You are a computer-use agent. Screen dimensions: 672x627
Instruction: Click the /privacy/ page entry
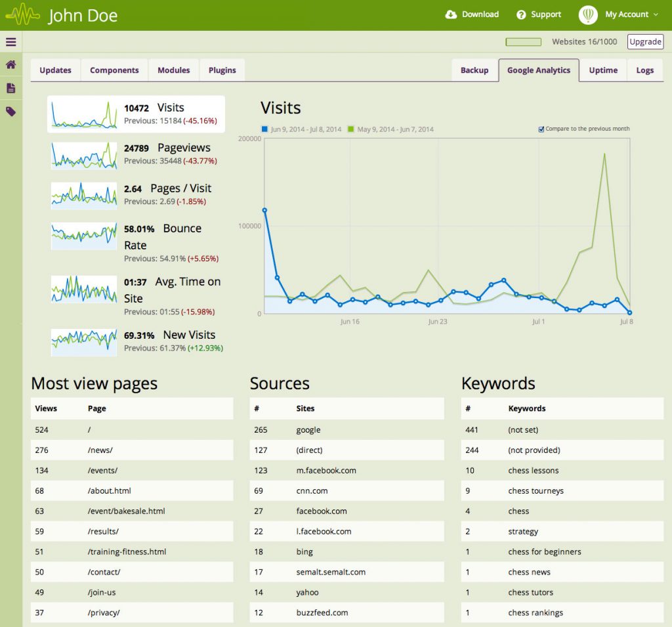[x=104, y=613]
